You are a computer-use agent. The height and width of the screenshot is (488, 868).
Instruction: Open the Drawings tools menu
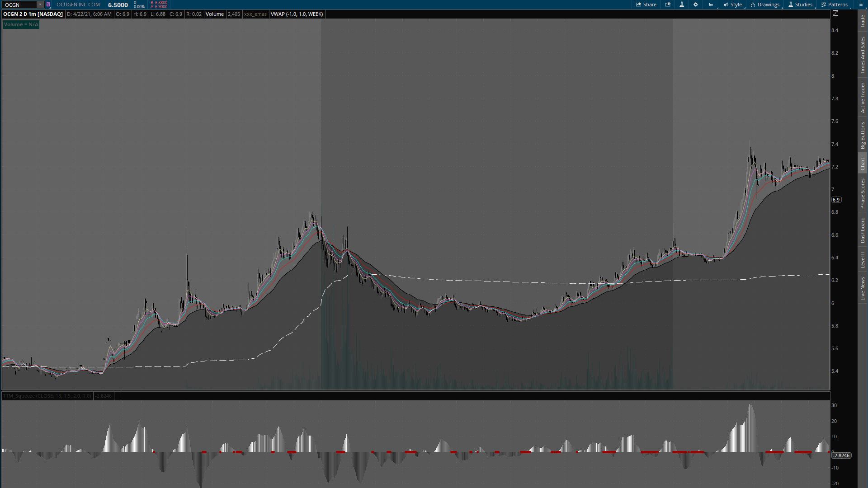coord(765,5)
